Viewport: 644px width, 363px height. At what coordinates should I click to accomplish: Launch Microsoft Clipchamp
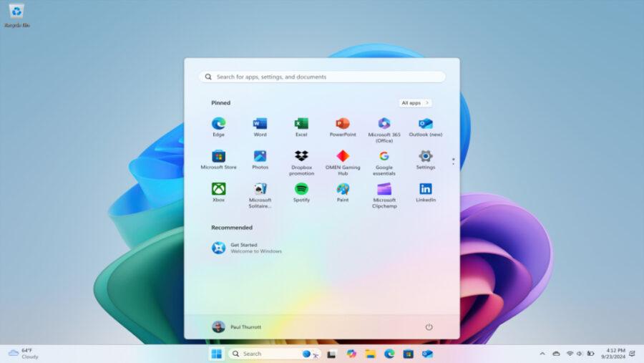coord(384,195)
